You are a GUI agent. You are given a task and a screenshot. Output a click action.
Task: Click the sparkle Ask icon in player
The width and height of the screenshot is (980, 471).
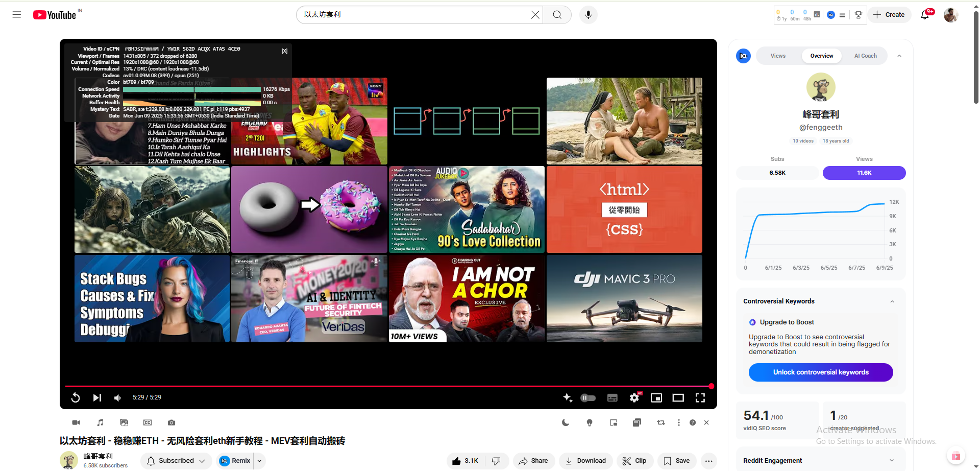(568, 397)
